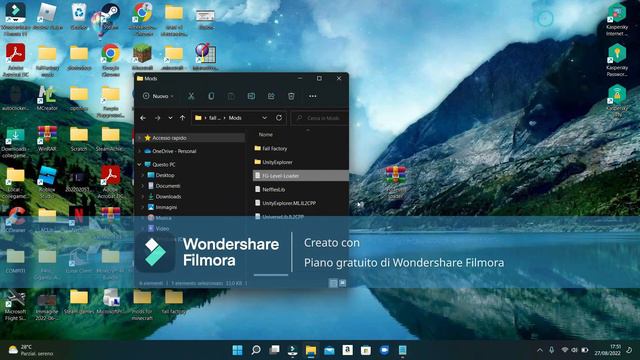Select the UnityExplorer.ML.IL2CPP file

click(x=289, y=203)
